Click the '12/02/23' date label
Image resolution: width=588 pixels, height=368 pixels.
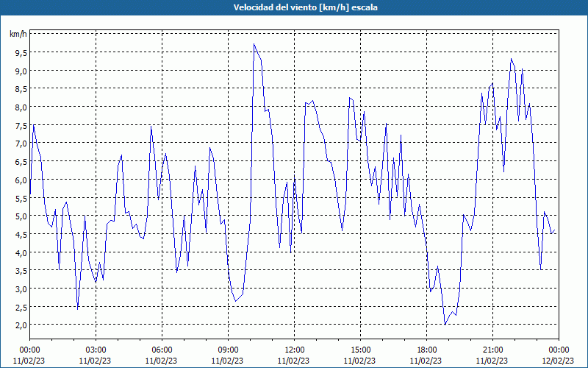pyautogui.click(x=559, y=361)
